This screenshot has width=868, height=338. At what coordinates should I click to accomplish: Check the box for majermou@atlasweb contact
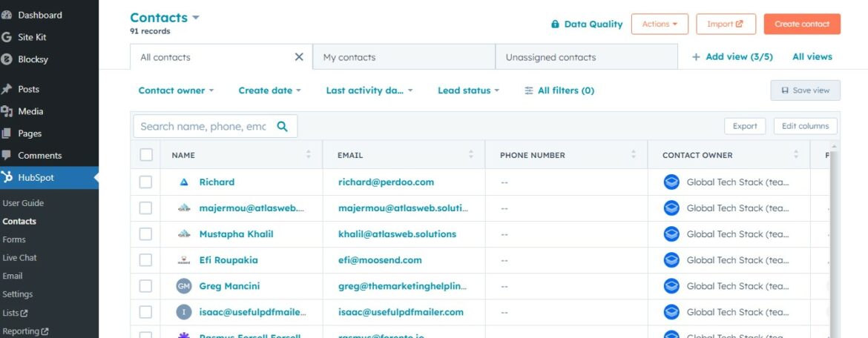(x=145, y=208)
